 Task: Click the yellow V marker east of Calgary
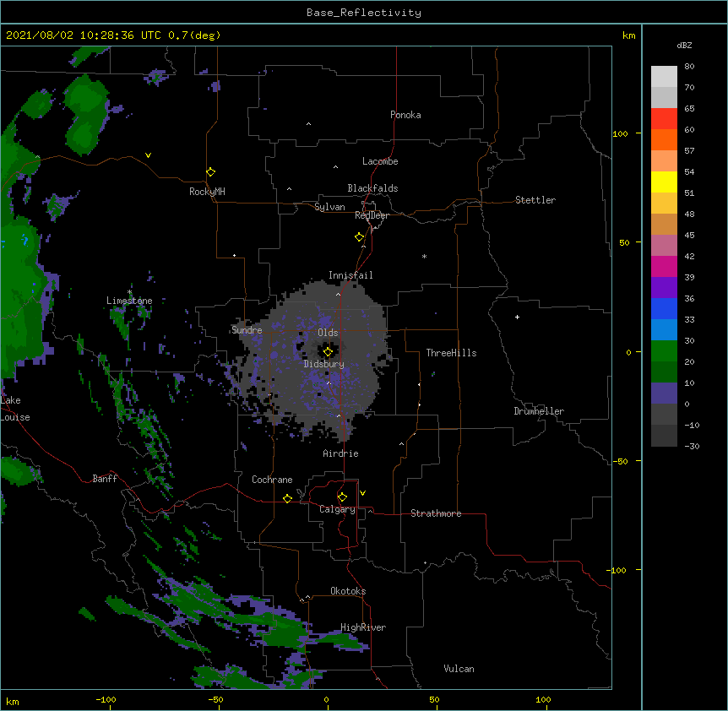coord(362,493)
